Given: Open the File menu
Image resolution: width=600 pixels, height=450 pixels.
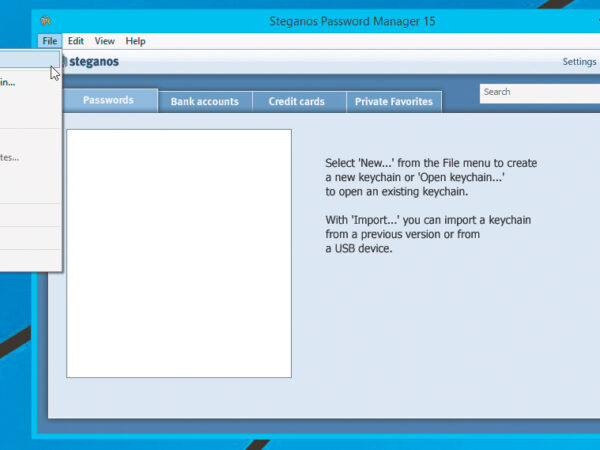Looking at the screenshot, I should point(50,41).
